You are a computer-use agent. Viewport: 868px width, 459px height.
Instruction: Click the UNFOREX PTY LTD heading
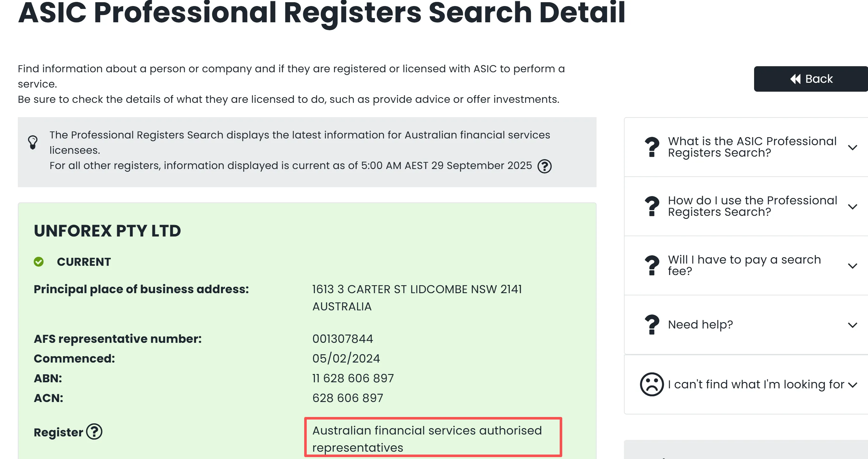coord(107,231)
